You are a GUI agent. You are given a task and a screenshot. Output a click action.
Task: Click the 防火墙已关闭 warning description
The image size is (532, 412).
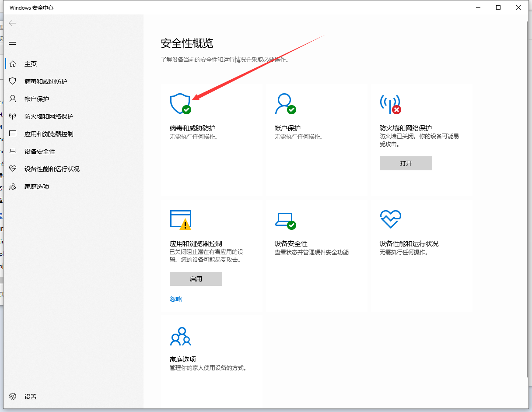[x=419, y=141]
